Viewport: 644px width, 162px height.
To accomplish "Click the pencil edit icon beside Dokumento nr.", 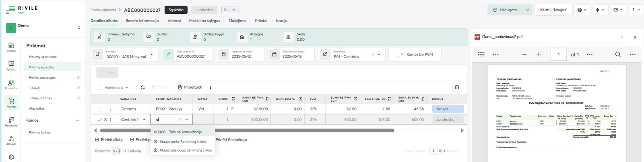I will 168,54.
